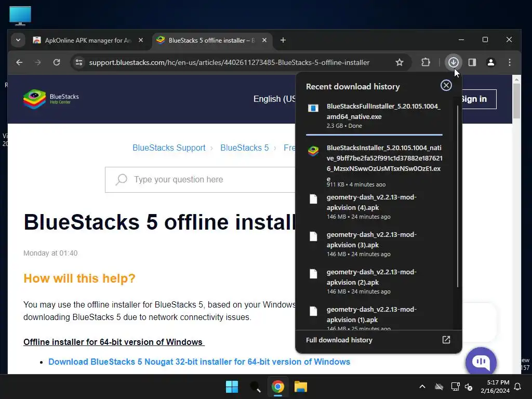Click geometry-dash_v2.2.13-mod-apkvision (2).apk name
Image resolution: width=532 pixels, height=399 pixels.
(371, 277)
